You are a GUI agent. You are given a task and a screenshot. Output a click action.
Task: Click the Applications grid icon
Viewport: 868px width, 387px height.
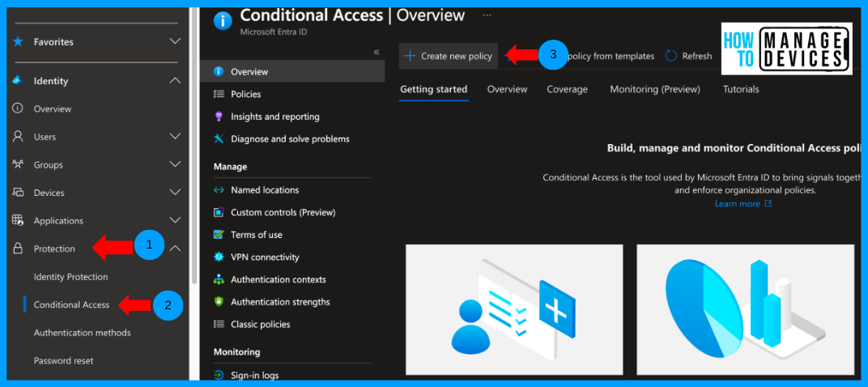point(18,220)
